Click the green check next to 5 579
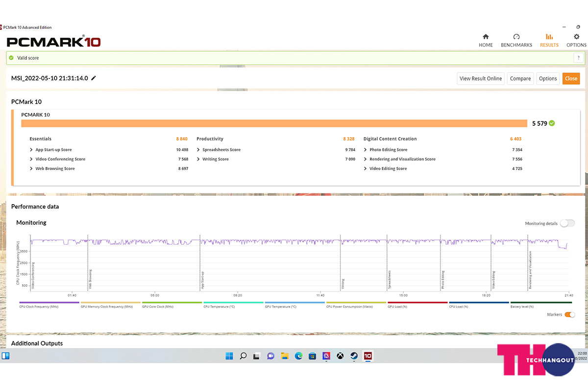The height and width of the screenshot is (392, 588). 552,123
